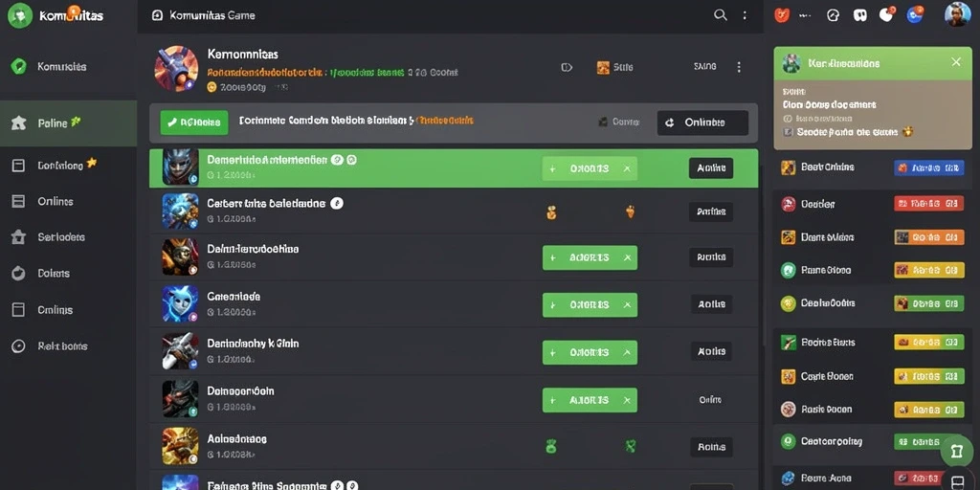Open the search magnifier in the top bar
Screen dimensions: 980x490
pos(721,15)
